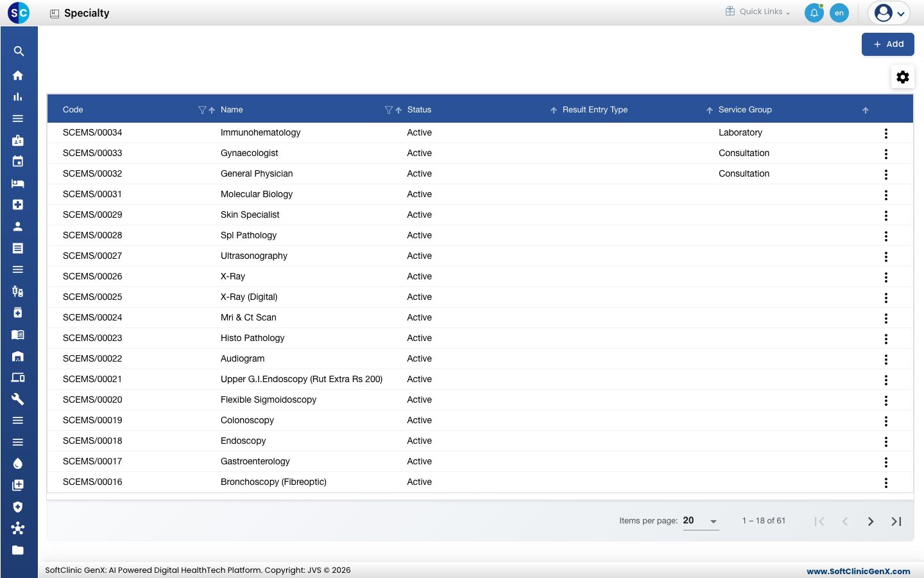Image resolution: width=924 pixels, height=578 pixels.
Task: Open Quick Links dropdown
Action: 758,12
